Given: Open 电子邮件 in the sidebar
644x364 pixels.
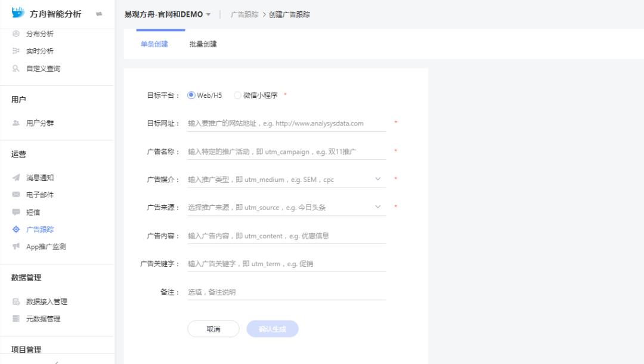Looking at the screenshot, I should click(x=40, y=195).
